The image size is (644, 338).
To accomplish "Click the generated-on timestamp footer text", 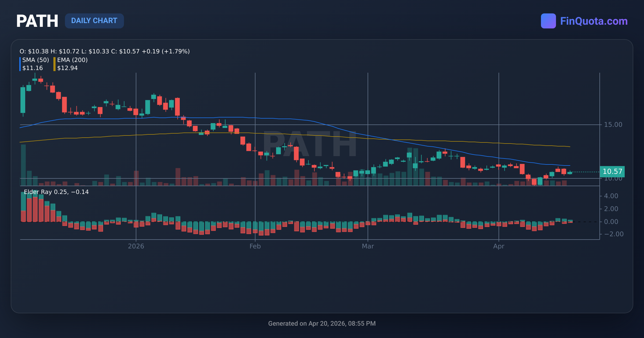I will pyautogui.click(x=322, y=324).
